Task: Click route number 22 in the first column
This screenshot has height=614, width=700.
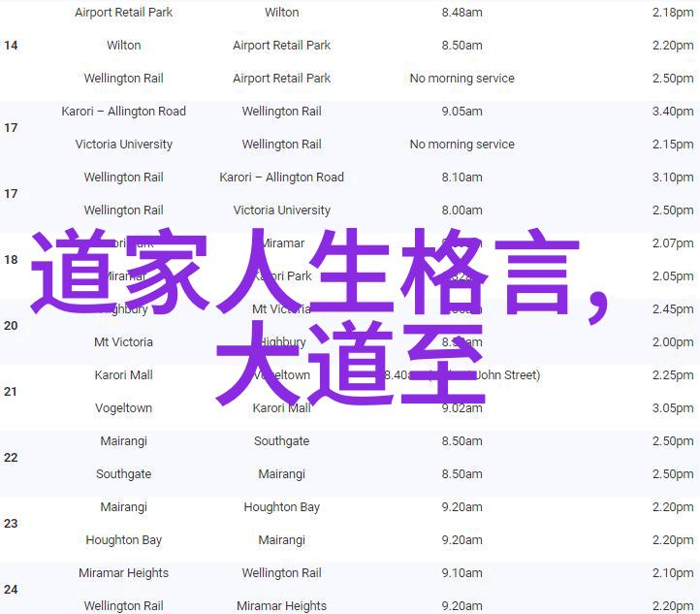Action: [x=11, y=458]
